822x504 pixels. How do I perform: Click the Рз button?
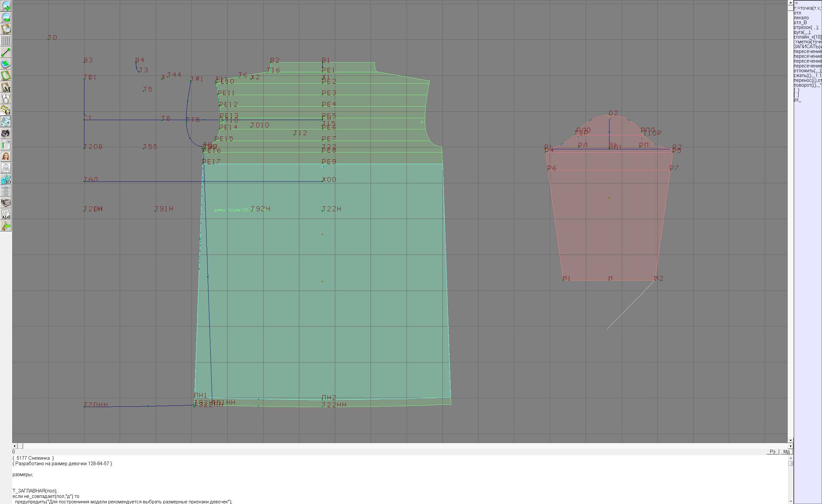coord(772,452)
